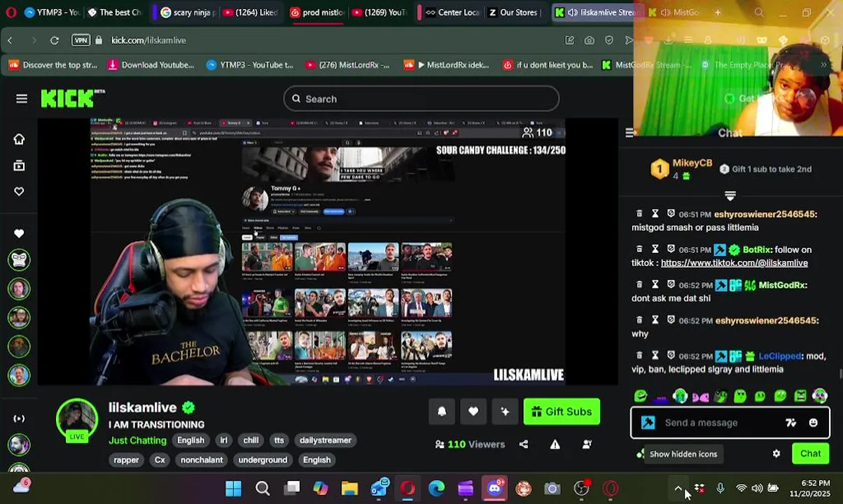Open the chat settings gear icon
The height and width of the screenshot is (504, 843).
click(x=776, y=454)
